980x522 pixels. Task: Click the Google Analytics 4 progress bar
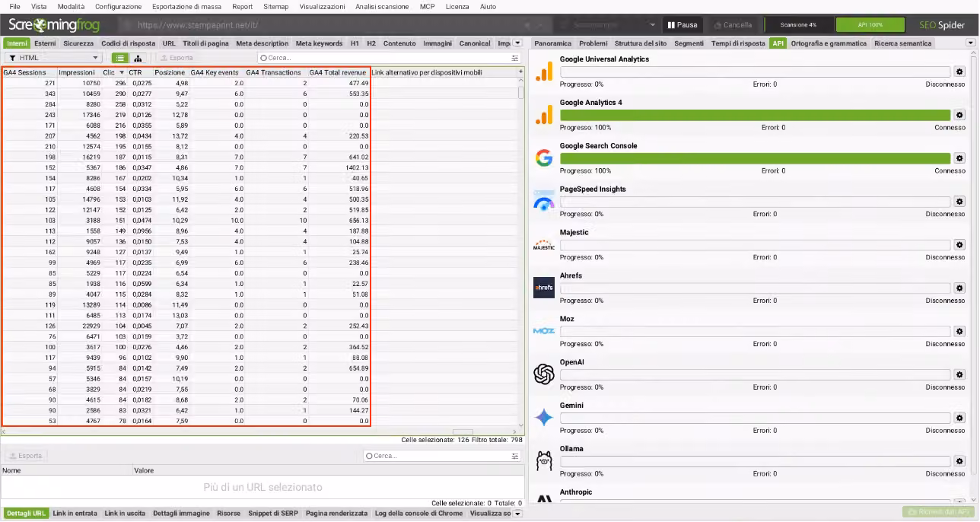click(x=756, y=115)
